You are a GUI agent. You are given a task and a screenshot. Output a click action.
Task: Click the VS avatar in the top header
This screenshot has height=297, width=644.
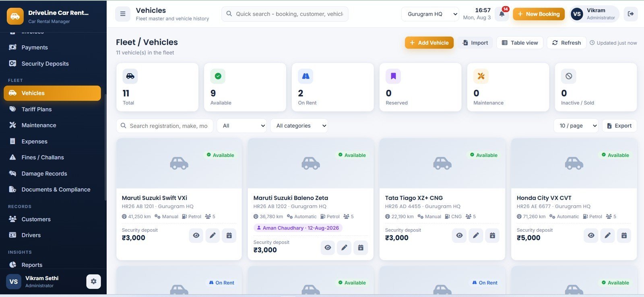[x=577, y=14]
